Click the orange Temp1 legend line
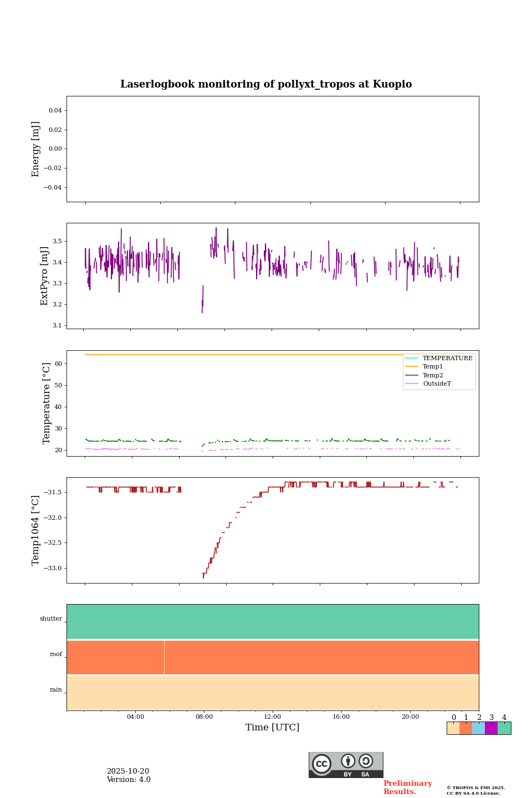532x798 pixels. [x=412, y=367]
